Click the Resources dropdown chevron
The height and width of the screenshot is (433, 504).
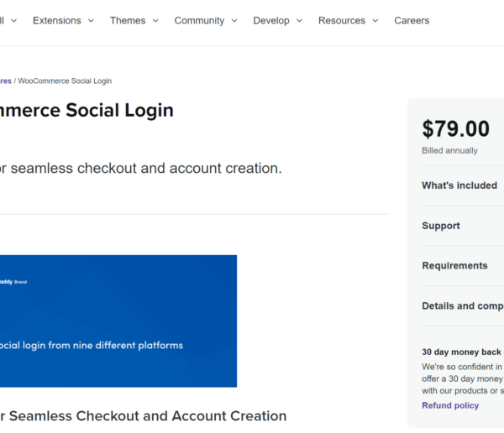pos(375,21)
